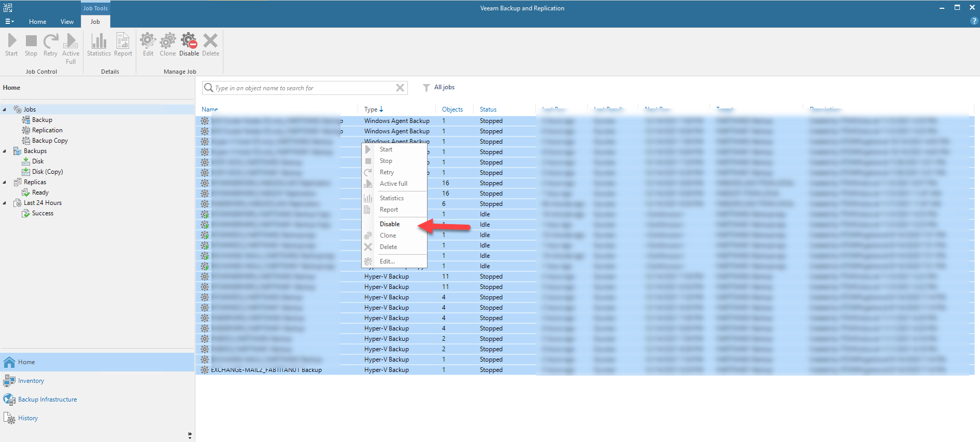Sort by the Objects column header

pyautogui.click(x=452, y=109)
